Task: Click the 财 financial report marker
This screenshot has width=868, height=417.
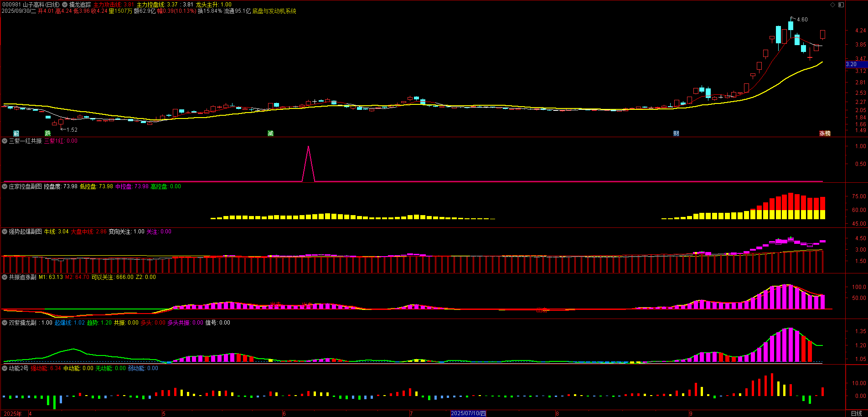Action: click(676, 134)
